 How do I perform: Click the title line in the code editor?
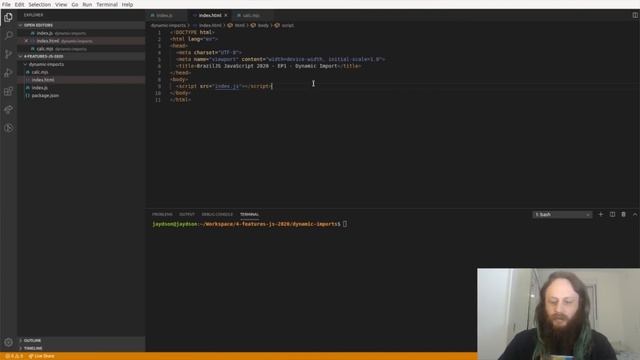coord(268,66)
